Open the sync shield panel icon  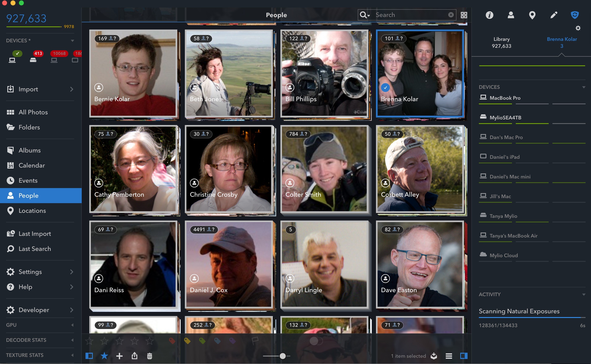[x=575, y=15]
